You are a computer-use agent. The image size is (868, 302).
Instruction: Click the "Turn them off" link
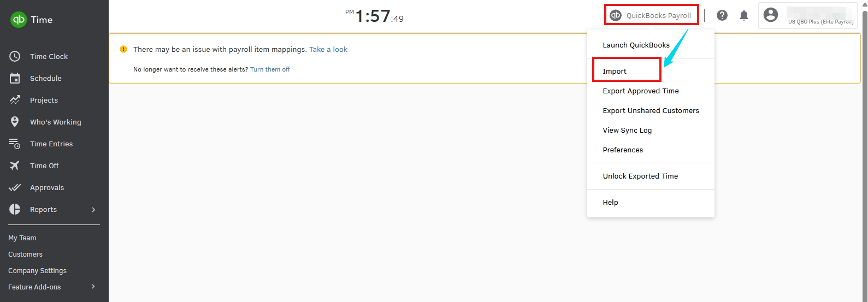coord(270,69)
